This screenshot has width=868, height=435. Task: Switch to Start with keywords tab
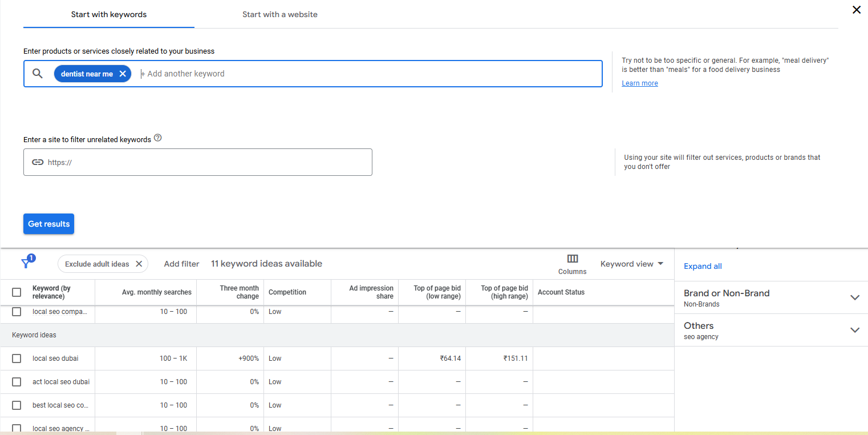tap(109, 14)
